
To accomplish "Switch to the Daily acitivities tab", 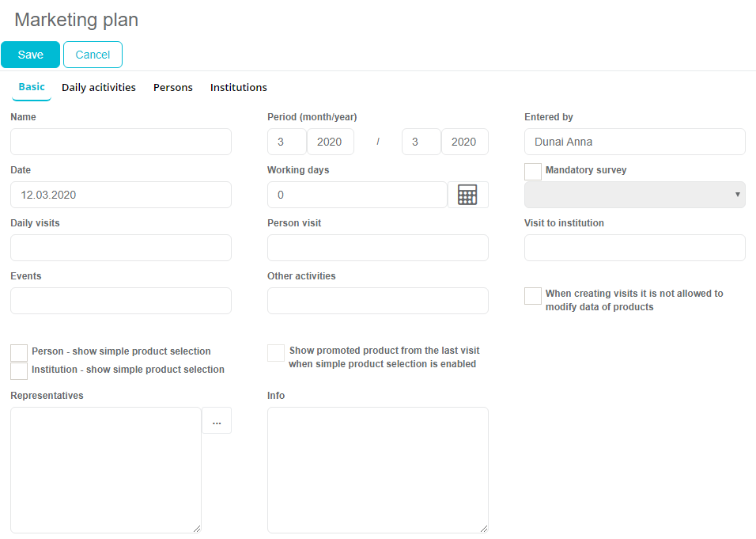I will [99, 88].
